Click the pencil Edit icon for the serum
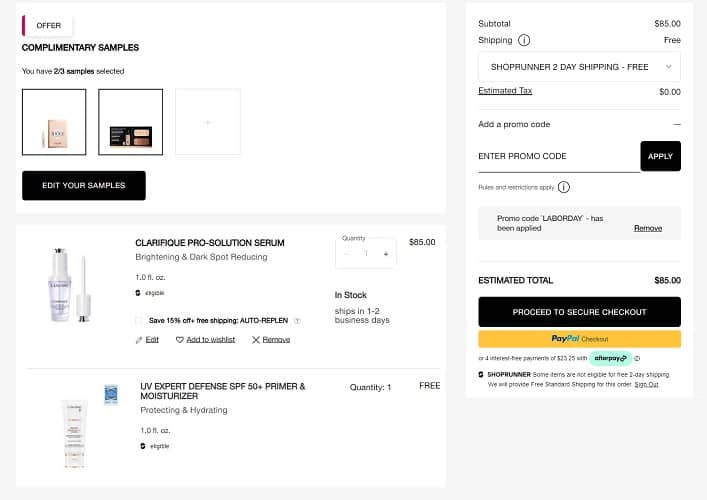 click(139, 340)
